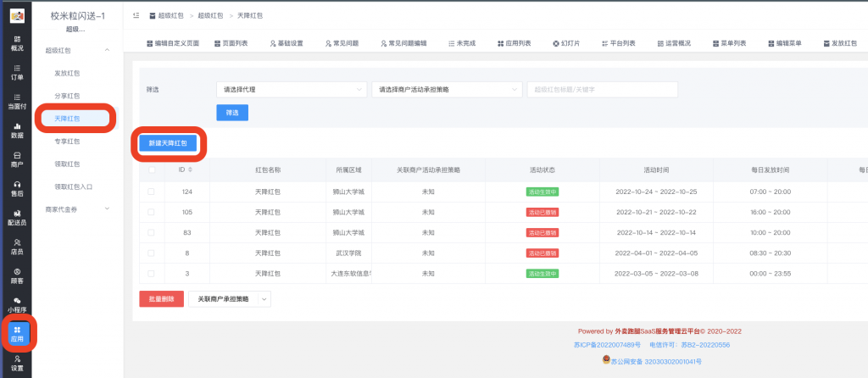The height and width of the screenshot is (378, 868).
Task: Open the 请选择代理 dropdown
Action: point(292,90)
